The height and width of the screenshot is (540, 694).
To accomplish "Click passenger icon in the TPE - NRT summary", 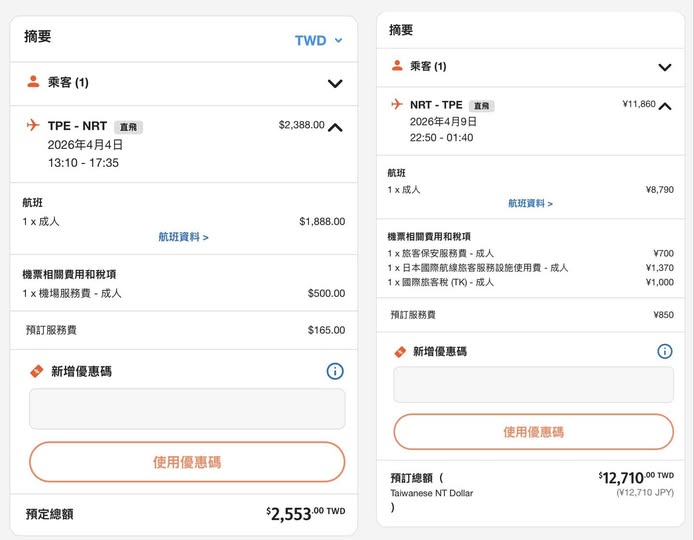I will point(33,82).
